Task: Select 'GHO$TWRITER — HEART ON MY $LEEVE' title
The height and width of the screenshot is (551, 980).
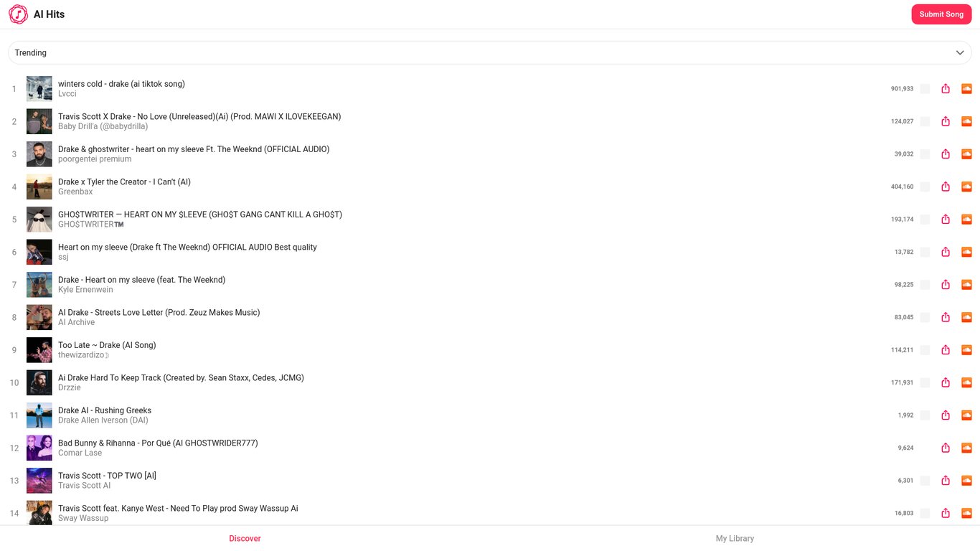Action: (200, 215)
